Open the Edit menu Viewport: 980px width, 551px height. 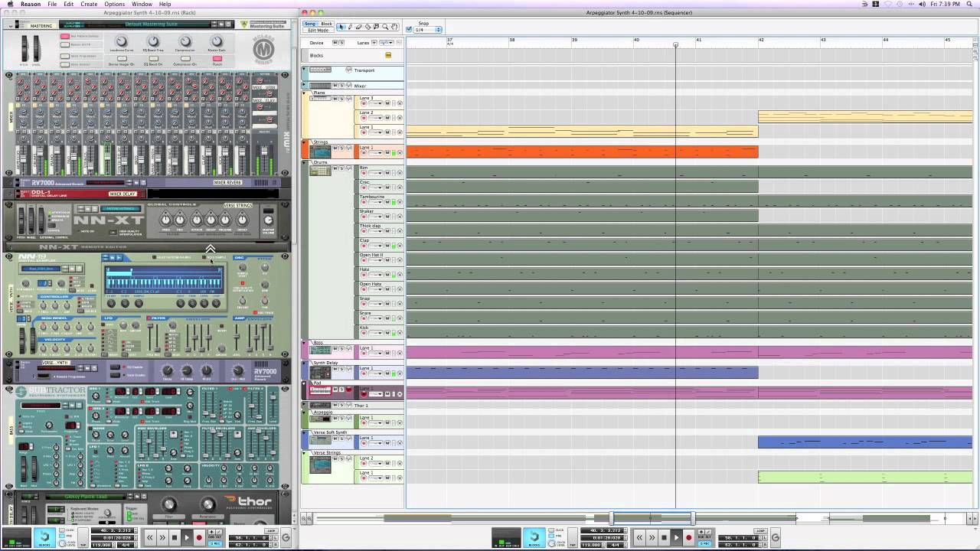click(69, 4)
